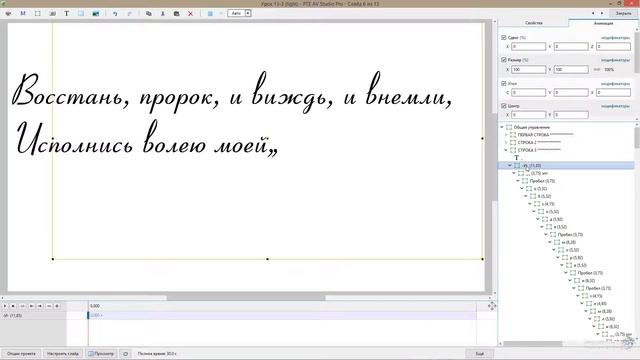This screenshot has width=640, height=360.
Task: Click the objects tree horizontal scrollbar
Action: pyautogui.click(x=533, y=344)
